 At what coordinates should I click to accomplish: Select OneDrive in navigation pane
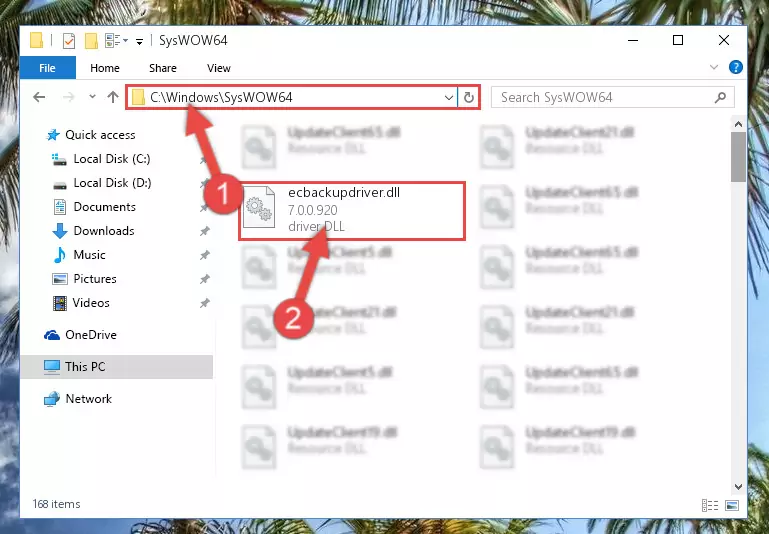(x=91, y=335)
